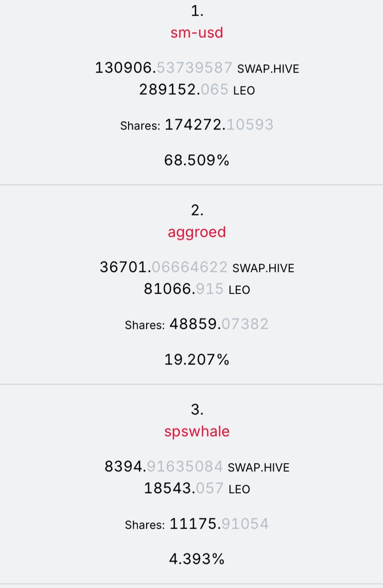
Task: Click the Shares label in spswhale's entry
Action: coord(145,525)
